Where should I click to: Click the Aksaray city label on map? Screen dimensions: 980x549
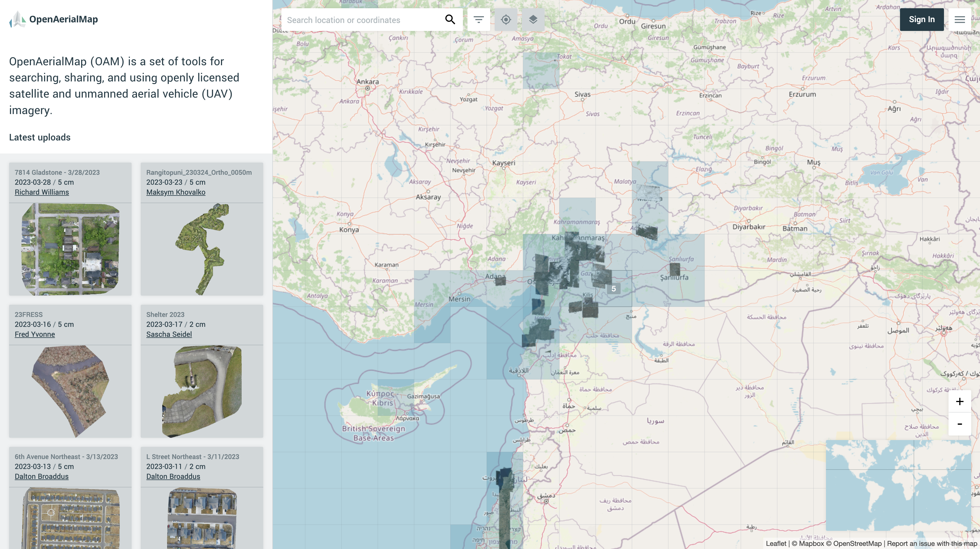pos(428,197)
